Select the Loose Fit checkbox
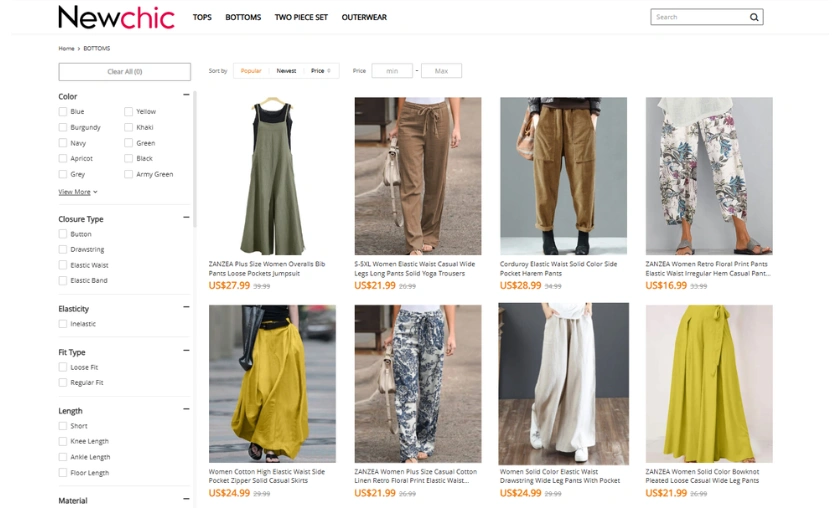The image size is (840, 508). [63, 367]
